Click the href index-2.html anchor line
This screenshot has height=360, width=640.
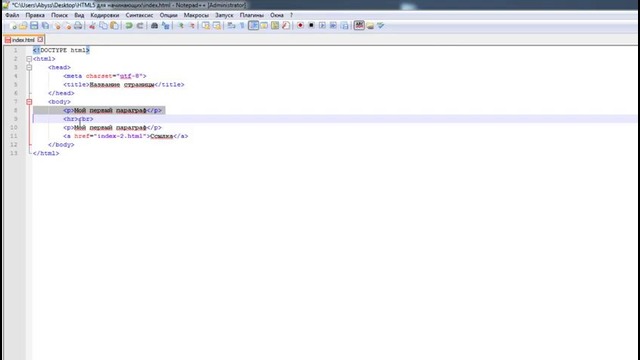126,136
